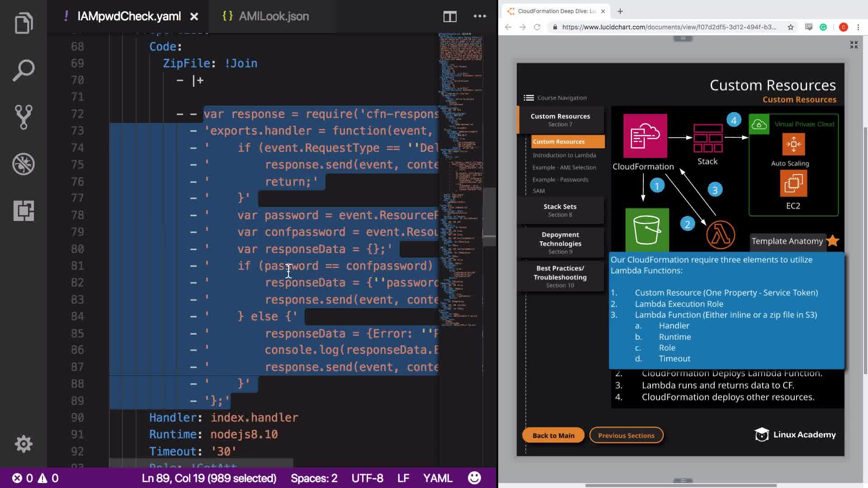
Task: Open editor More Actions ellipsis menu
Action: (x=480, y=16)
